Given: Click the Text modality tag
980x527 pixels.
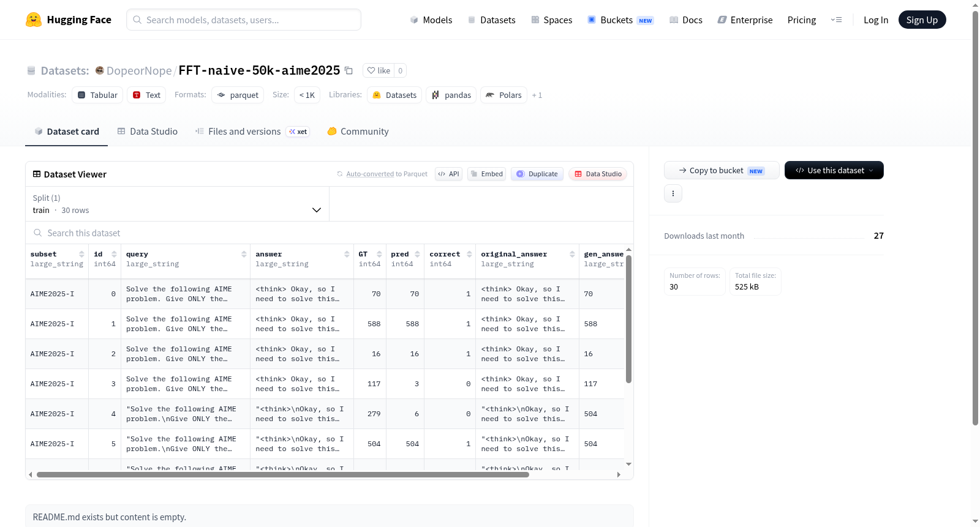Looking at the screenshot, I should (x=146, y=95).
